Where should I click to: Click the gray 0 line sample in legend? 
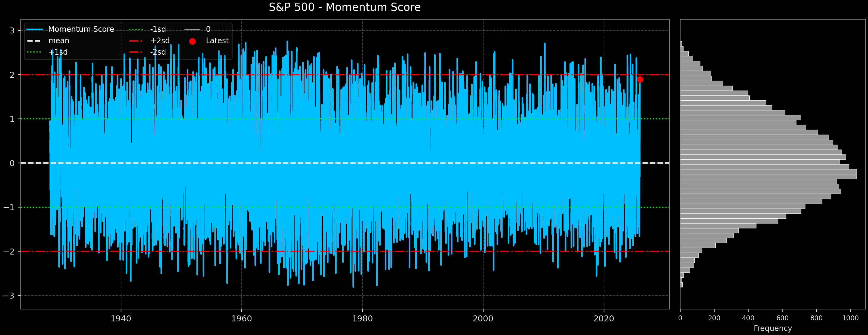pos(192,29)
